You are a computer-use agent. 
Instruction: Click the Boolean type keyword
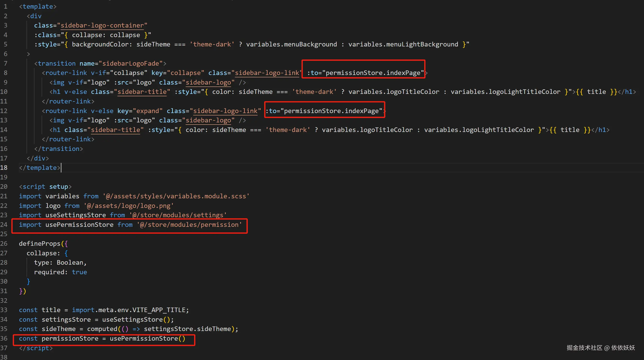pos(70,262)
